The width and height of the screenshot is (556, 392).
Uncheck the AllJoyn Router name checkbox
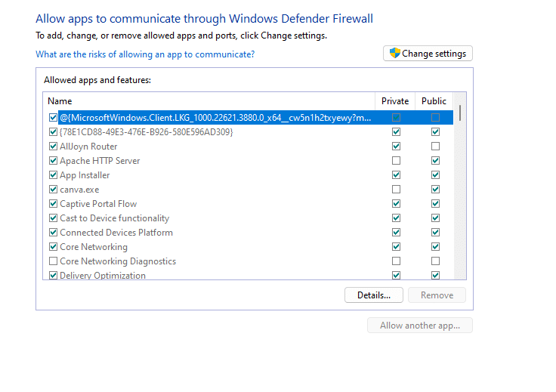53,147
